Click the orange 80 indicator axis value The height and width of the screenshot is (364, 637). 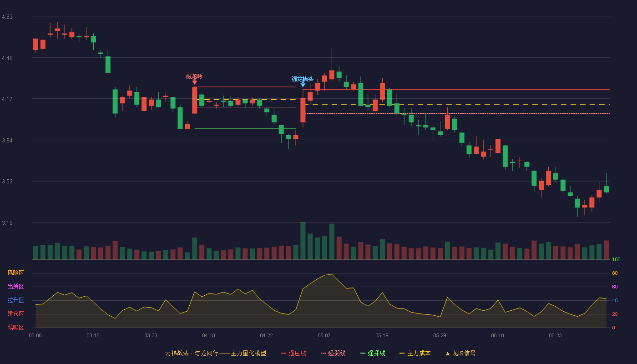pos(615,273)
